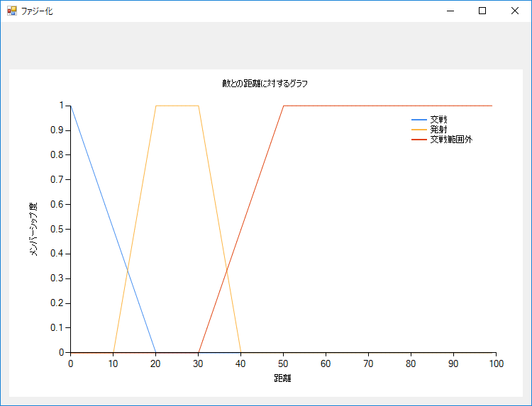This screenshot has height=406, width=532.
Task: Click the x-axis tick label 60
Action: pos(326,363)
